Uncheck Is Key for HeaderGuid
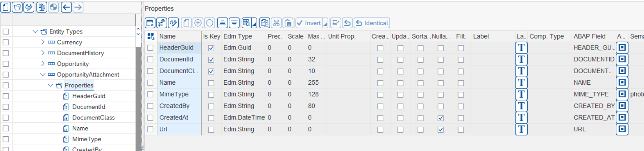The width and height of the screenshot is (644, 151). click(x=211, y=48)
